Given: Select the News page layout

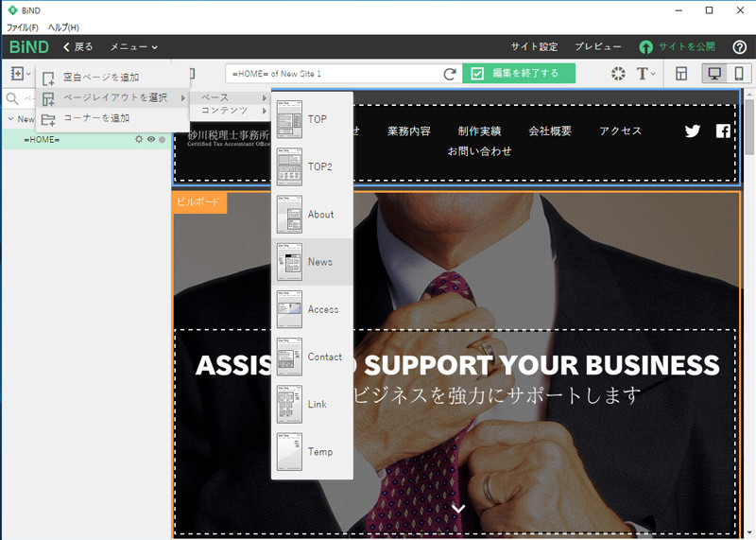Looking at the screenshot, I should tap(312, 262).
